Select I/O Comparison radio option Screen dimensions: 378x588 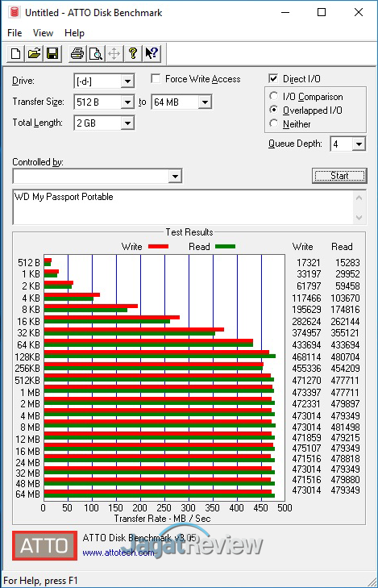coord(274,96)
